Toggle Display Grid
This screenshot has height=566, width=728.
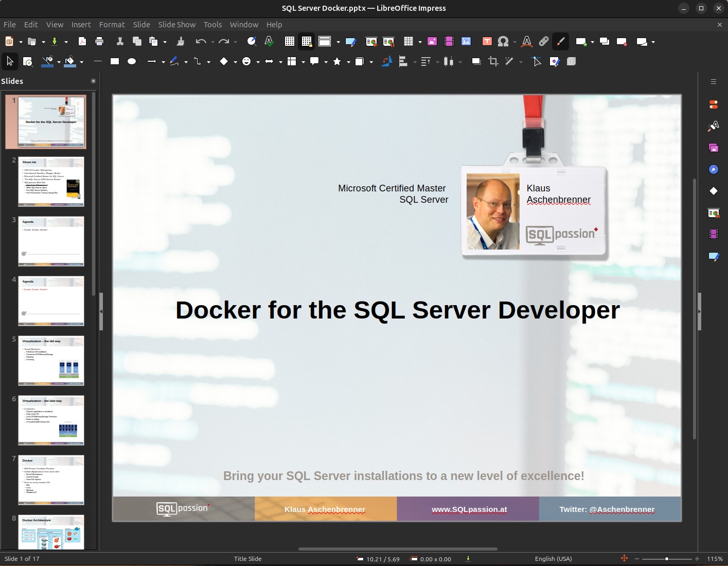(290, 42)
